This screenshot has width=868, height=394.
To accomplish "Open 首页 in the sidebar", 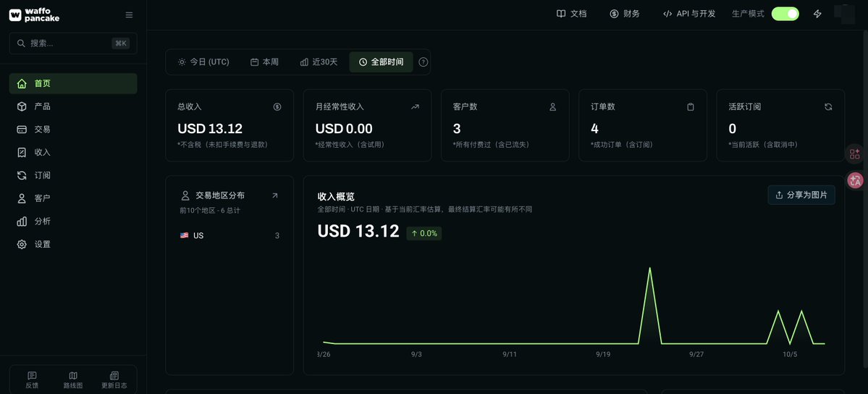I will coord(73,84).
